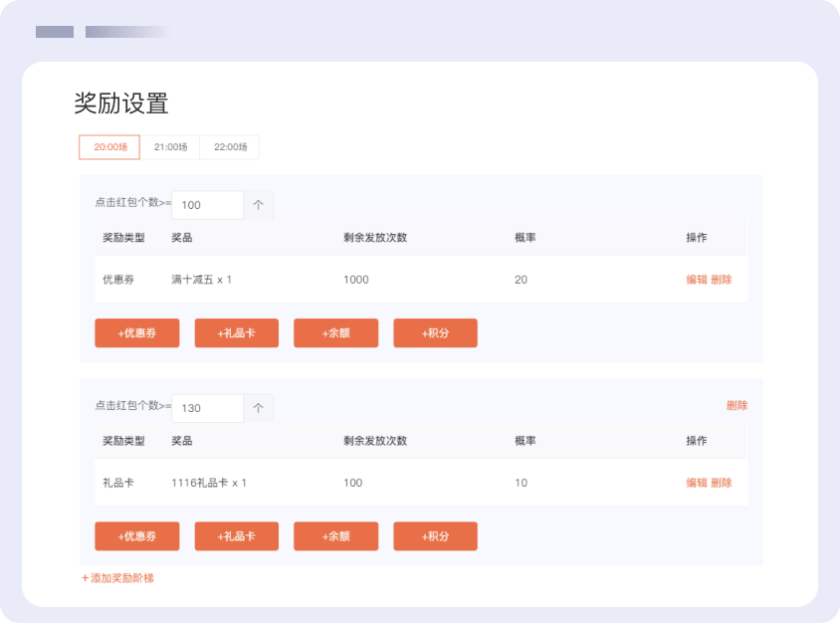Screen dimensions: 840x623
Task: Delete the entire 130-threshold reward tier
Action: click(736, 406)
